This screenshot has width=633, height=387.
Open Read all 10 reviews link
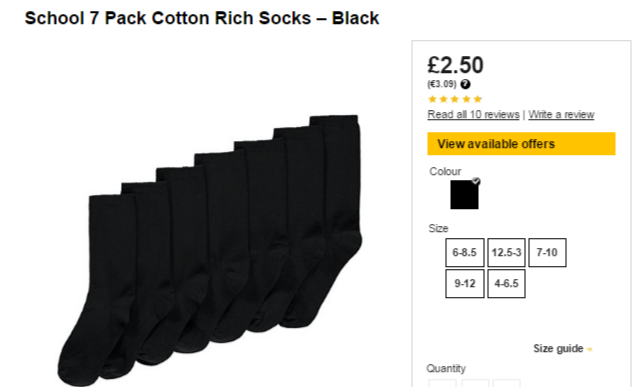(474, 115)
